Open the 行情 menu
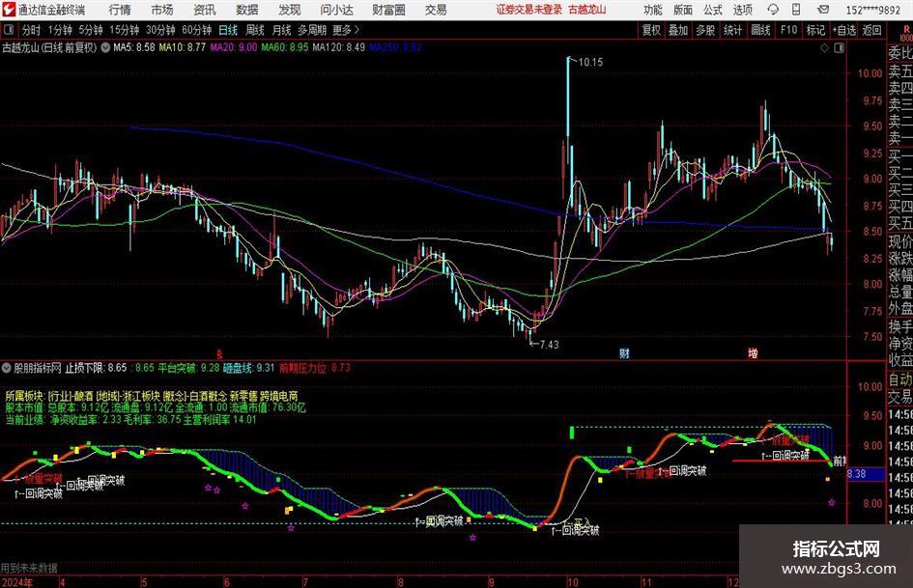 (x=120, y=10)
